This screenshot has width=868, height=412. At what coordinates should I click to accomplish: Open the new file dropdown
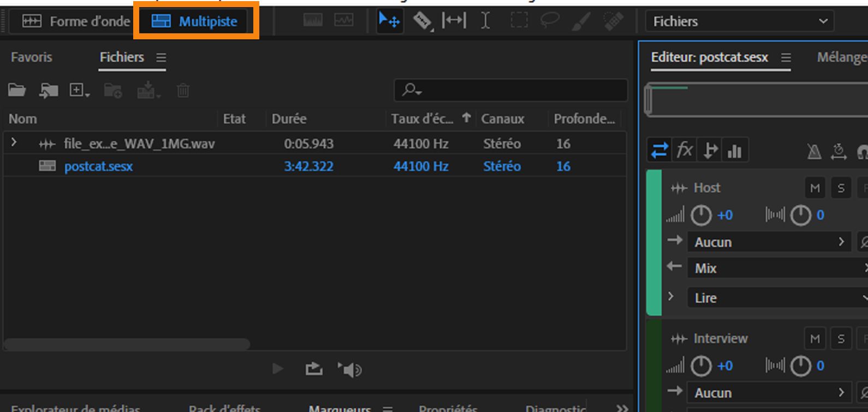pos(79,90)
